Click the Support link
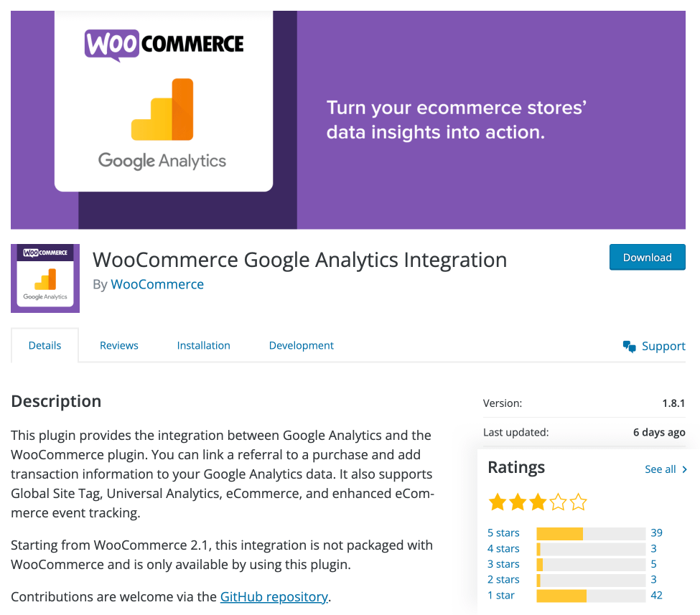The image size is (700, 615). click(663, 345)
